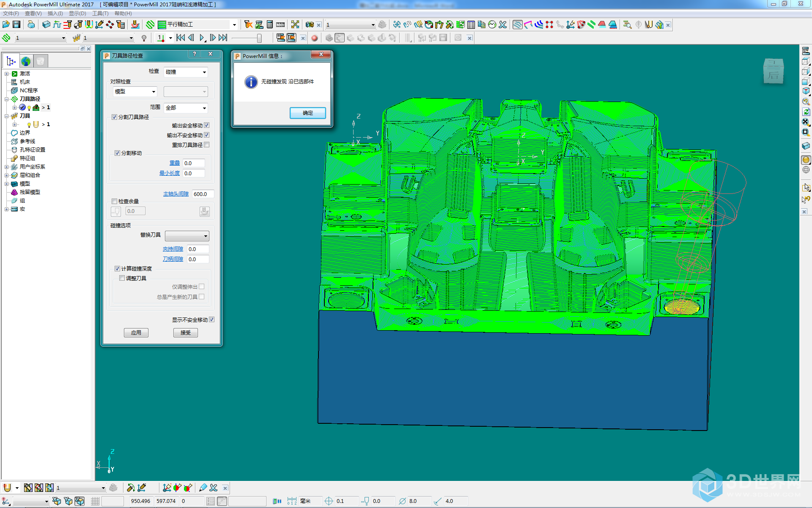Image resolution: width=812 pixels, height=508 pixels.
Task: Open the 帮助(H) menu
Action: (x=123, y=14)
